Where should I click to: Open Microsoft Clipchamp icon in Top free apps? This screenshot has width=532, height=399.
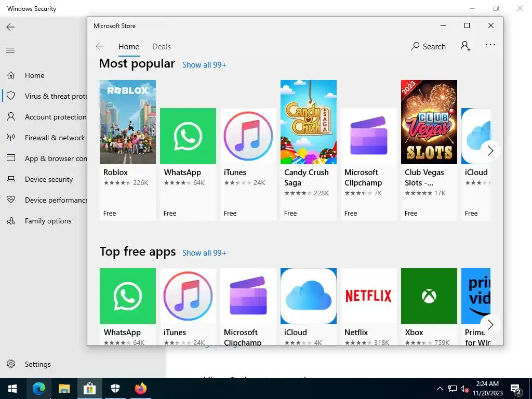click(248, 296)
